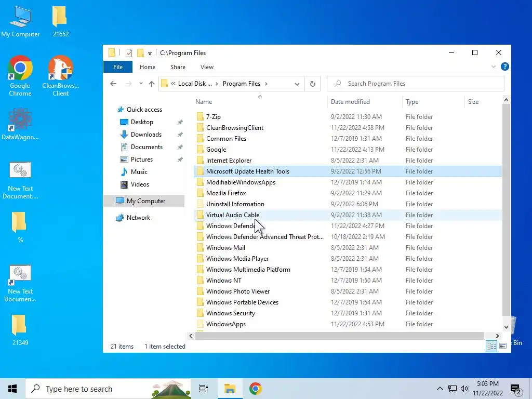Screen dimensions: 532x399
Task: Go up one folder level
Action: point(151,84)
